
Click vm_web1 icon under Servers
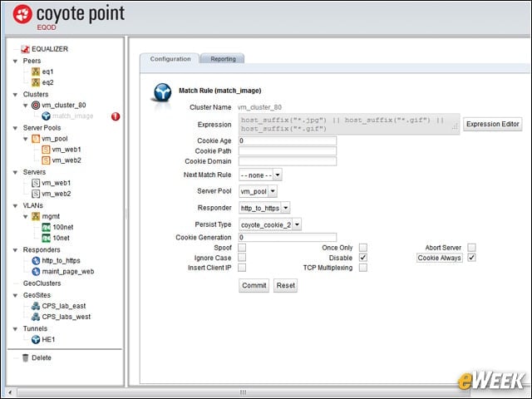click(36, 183)
